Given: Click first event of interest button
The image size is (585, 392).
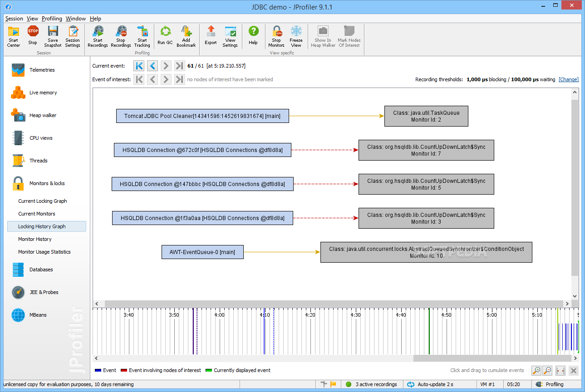Looking at the screenshot, I should pos(139,79).
